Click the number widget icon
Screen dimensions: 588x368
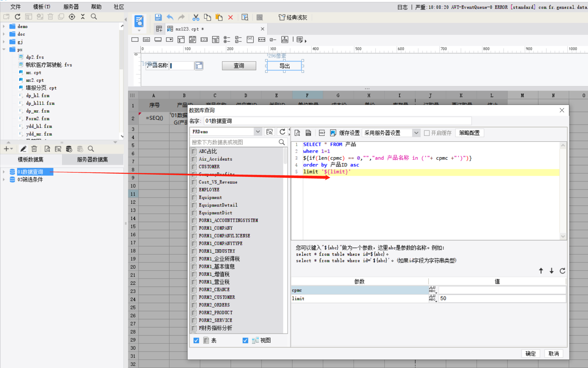(x=204, y=40)
